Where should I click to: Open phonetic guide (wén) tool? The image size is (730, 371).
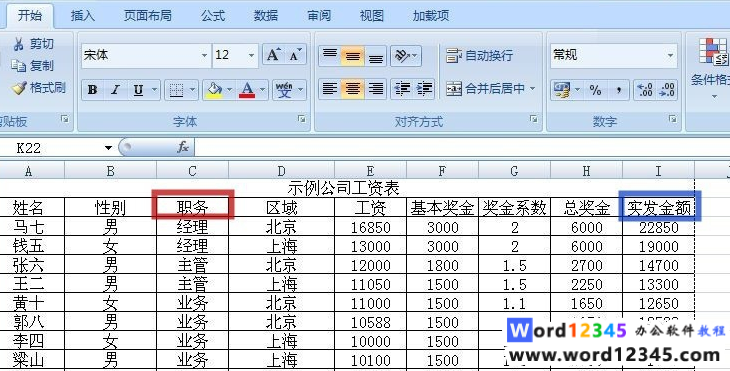click(284, 90)
